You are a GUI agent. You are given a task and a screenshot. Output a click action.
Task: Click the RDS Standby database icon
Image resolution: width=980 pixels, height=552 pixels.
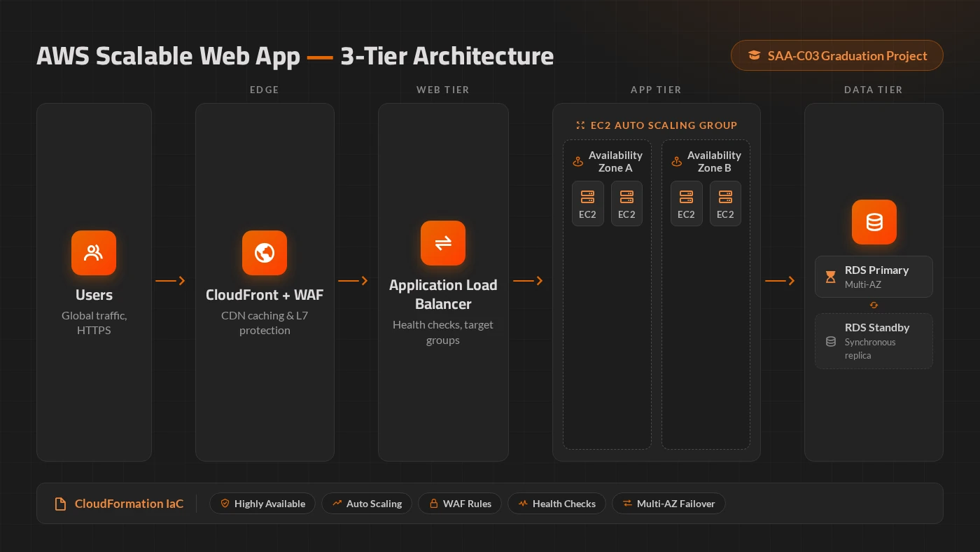pos(831,341)
